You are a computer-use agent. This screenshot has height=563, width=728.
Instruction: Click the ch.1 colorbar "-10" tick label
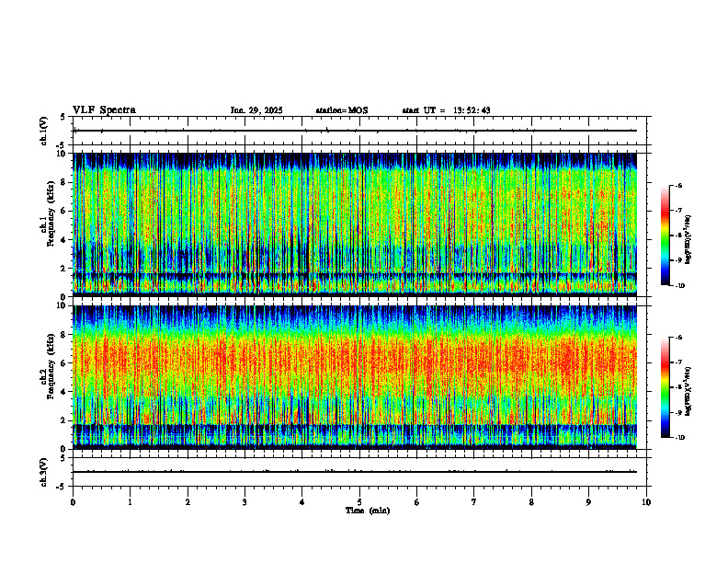pyautogui.click(x=679, y=286)
